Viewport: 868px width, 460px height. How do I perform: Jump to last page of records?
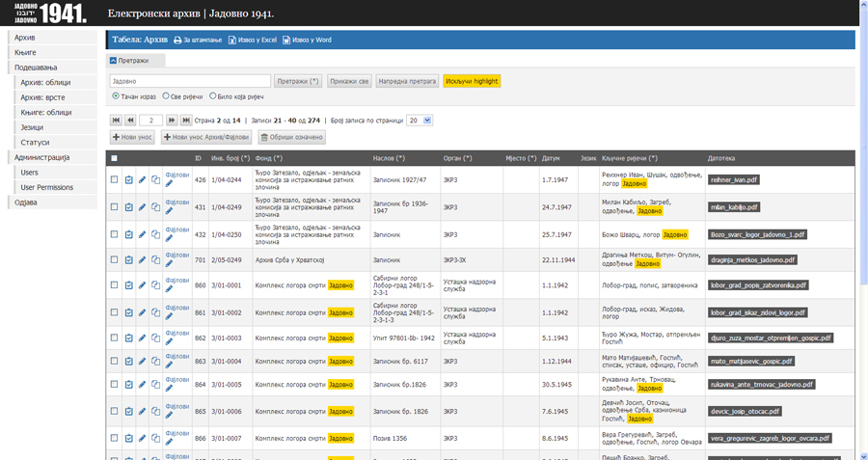(186, 121)
